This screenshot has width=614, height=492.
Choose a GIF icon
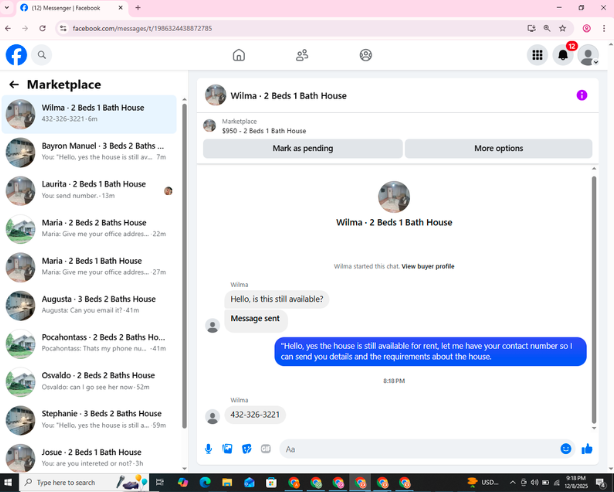pos(266,449)
